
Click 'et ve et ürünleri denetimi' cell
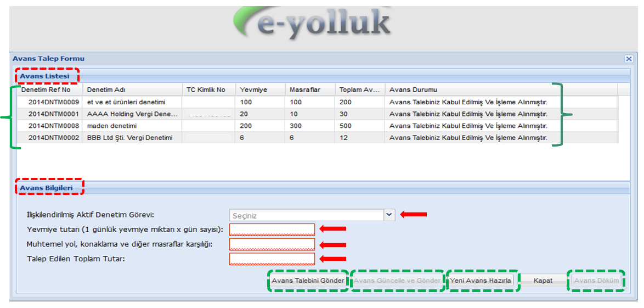click(x=133, y=102)
